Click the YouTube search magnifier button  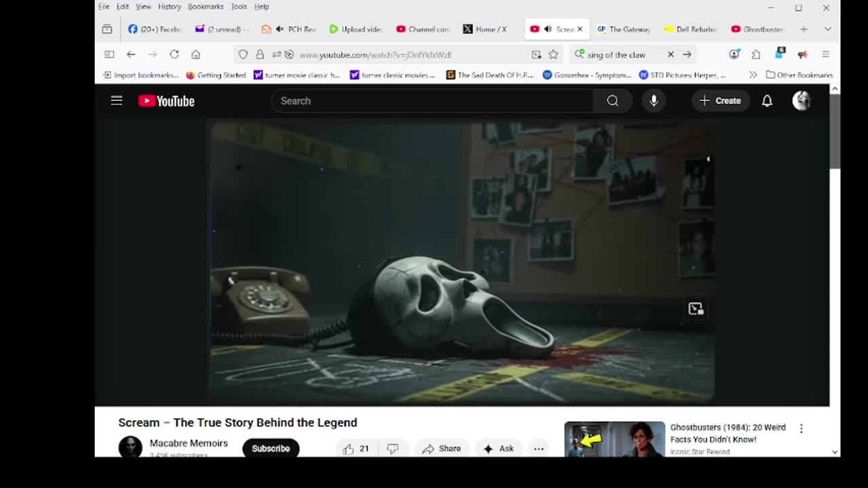[612, 101]
